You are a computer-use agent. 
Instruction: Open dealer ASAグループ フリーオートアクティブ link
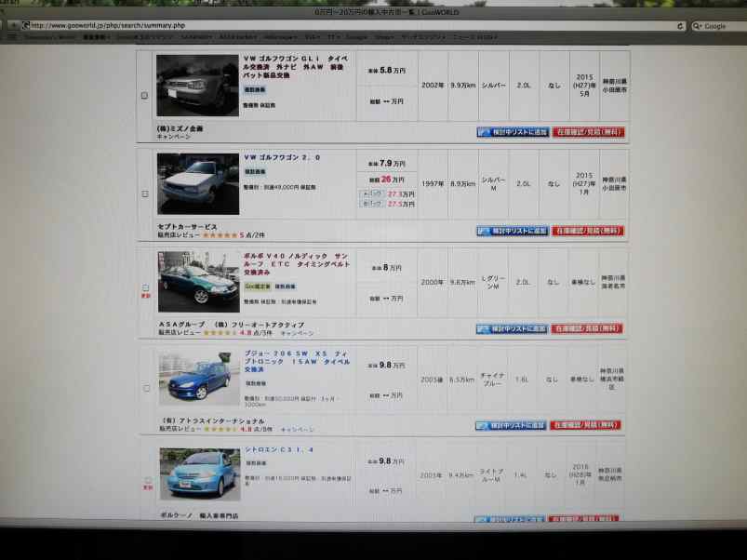click(232, 325)
